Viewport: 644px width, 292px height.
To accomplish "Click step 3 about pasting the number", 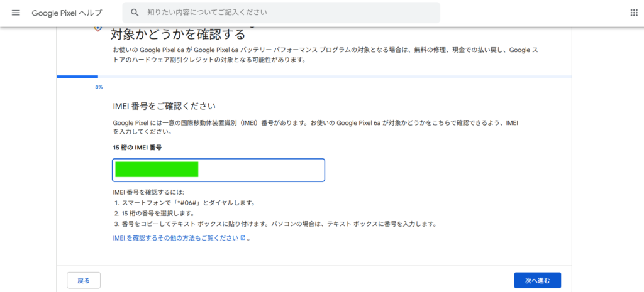I will click(x=275, y=224).
